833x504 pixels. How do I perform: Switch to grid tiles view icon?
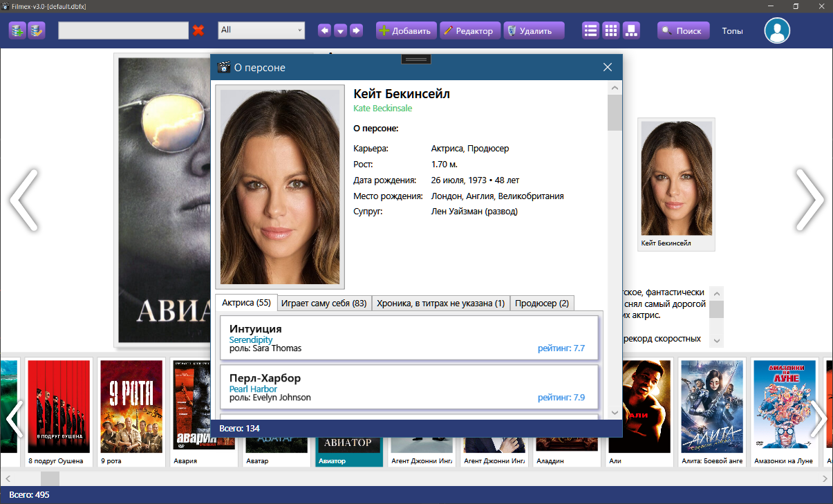tap(610, 30)
